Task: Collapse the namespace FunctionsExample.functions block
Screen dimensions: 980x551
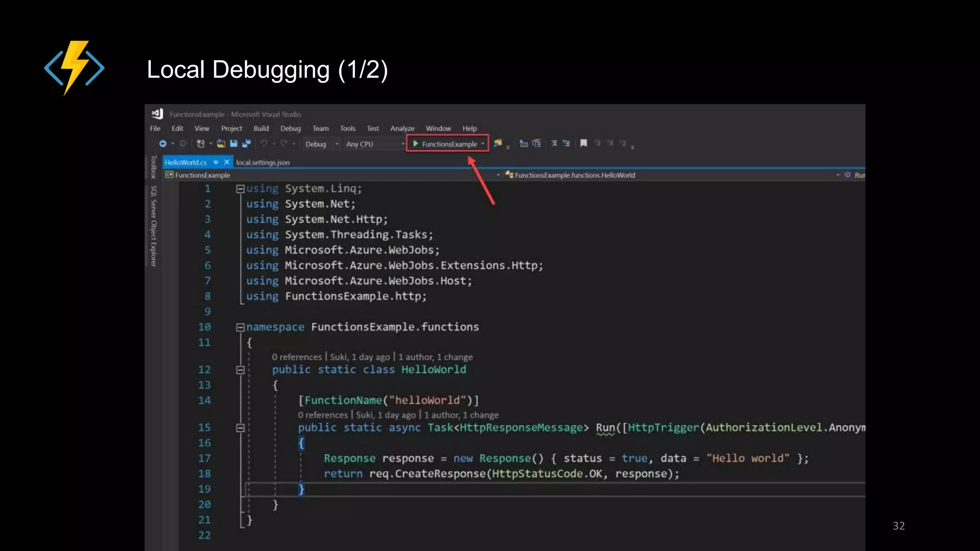Action: tap(240, 327)
